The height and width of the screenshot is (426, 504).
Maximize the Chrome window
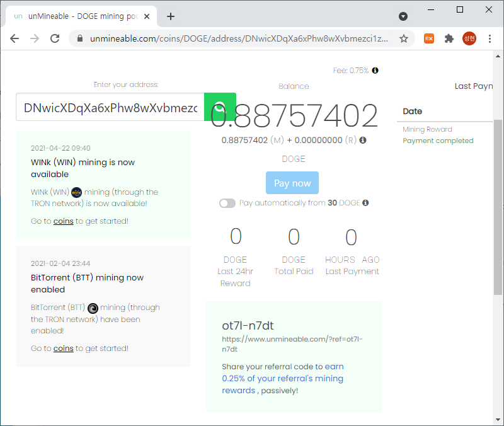(460, 9)
